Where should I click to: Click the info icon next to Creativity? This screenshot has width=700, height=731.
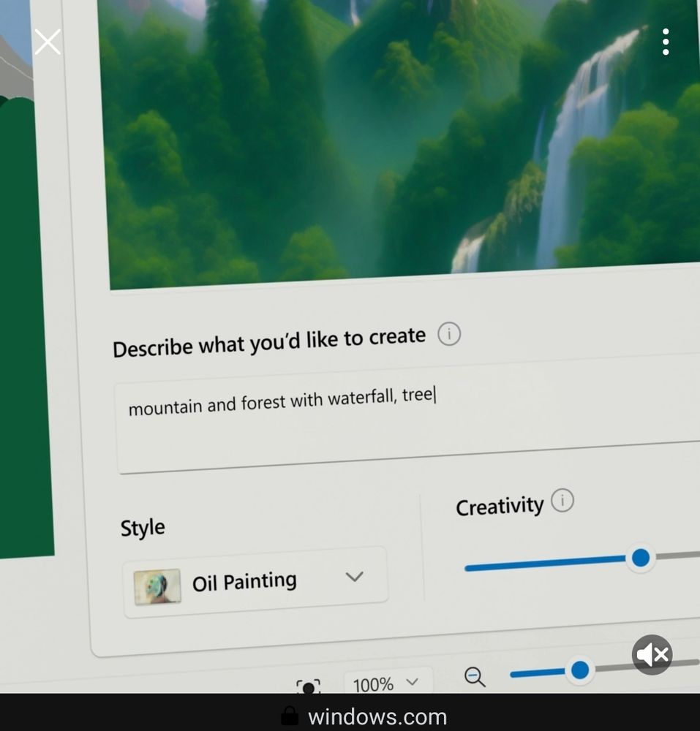click(562, 501)
